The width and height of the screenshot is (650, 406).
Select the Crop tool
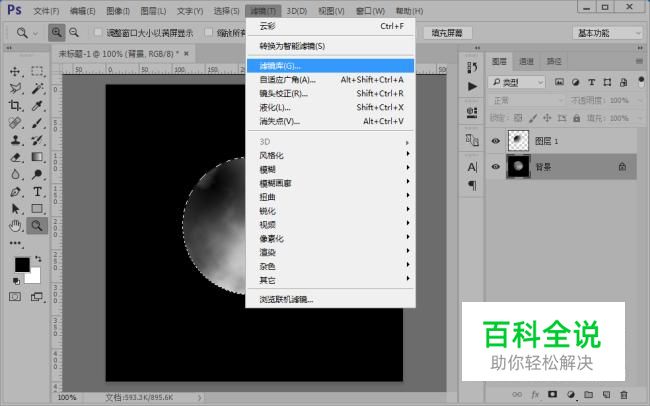pyautogui.click(x=15, y=106)
